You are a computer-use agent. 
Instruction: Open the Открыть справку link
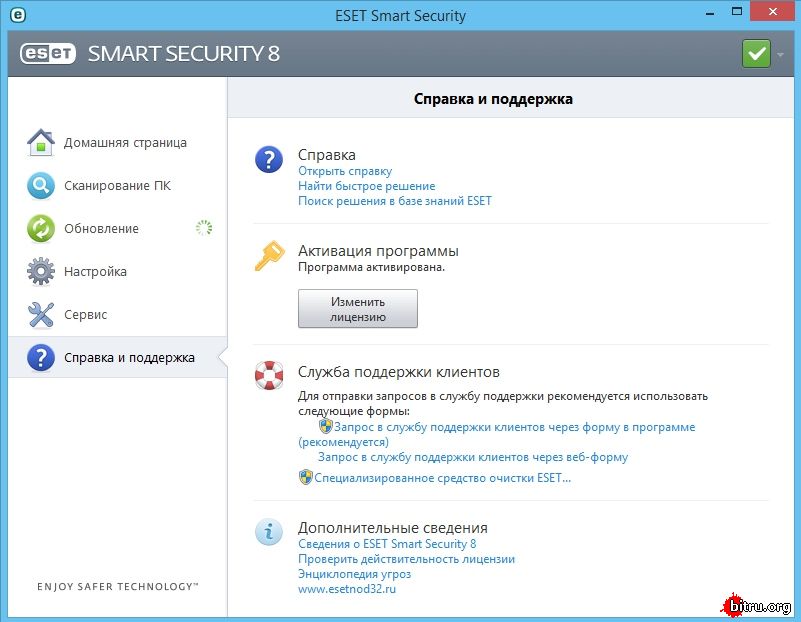[345, 171]
